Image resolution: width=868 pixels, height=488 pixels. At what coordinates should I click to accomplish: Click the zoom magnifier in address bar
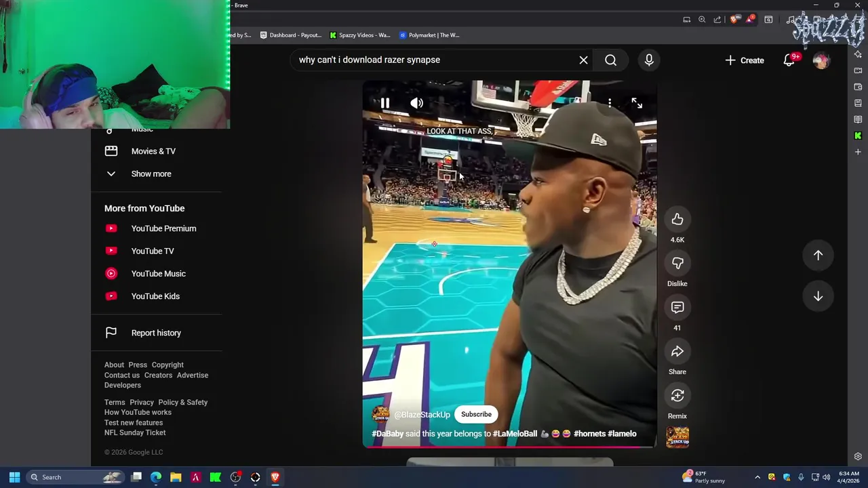point(702,20)
